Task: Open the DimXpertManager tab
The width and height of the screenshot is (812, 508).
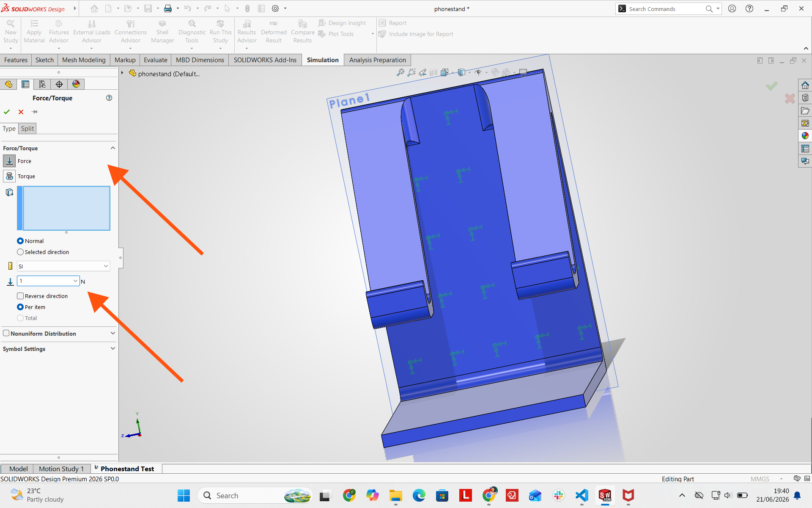Action: click(x=59, y=84)
